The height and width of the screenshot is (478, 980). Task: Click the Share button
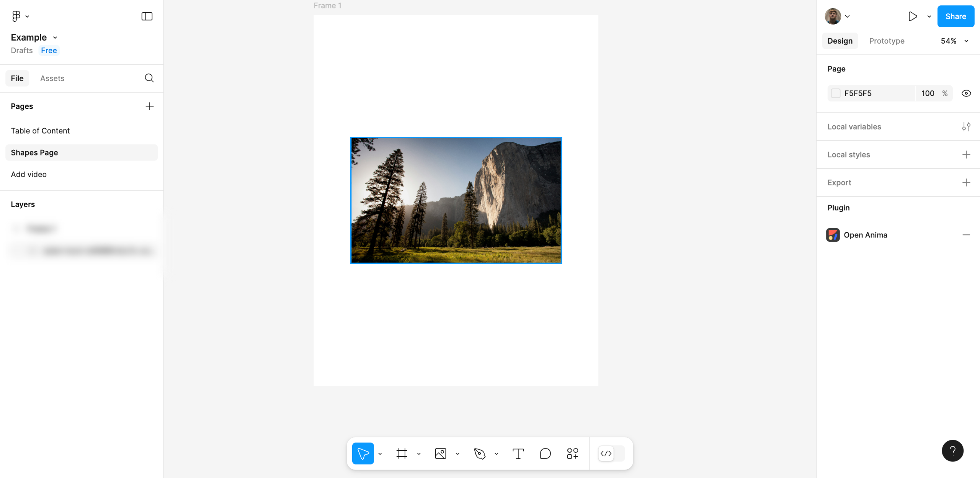[x=955, y=16]
